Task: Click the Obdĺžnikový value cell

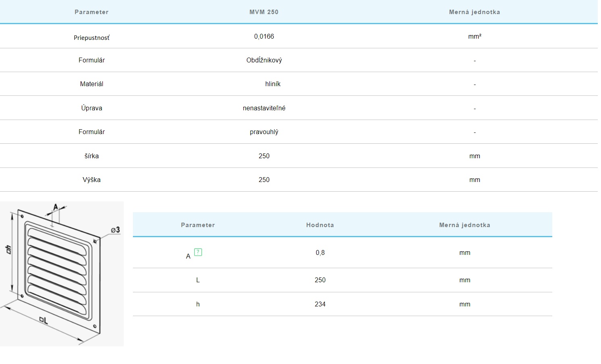Action: click(x=264, y=60)
